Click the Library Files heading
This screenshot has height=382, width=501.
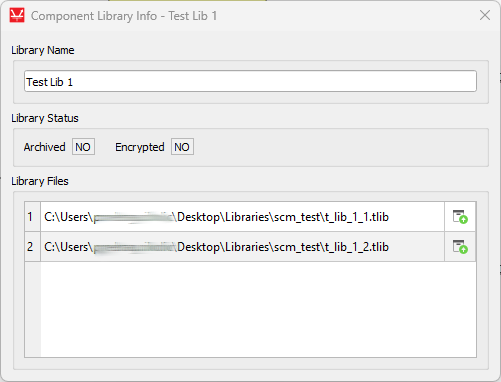pos(40,181)
